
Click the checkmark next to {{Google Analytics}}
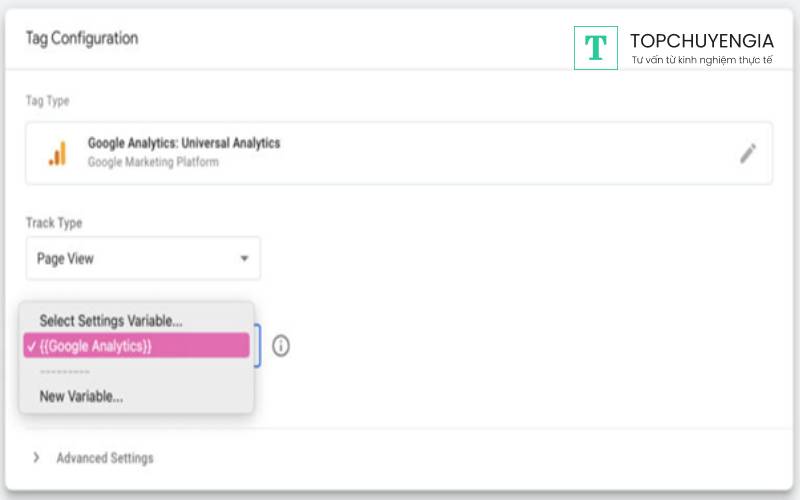pos(32,346)
